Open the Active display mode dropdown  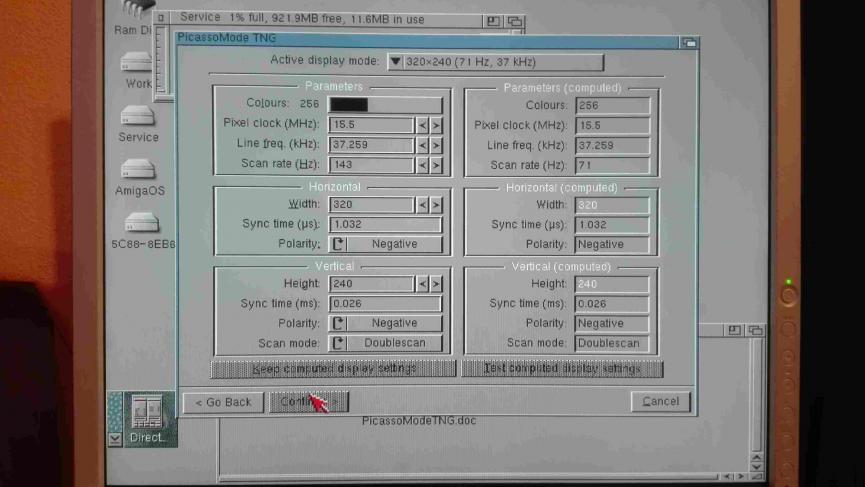click(x=495, y=62)
